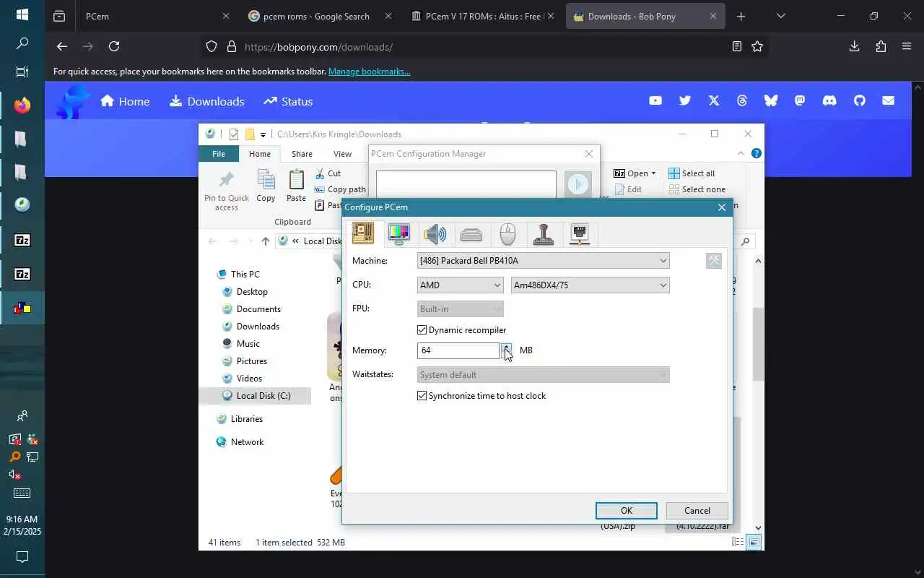Click the GitHub icon on website header
The image size is (924, 578).
coord(859,101)
